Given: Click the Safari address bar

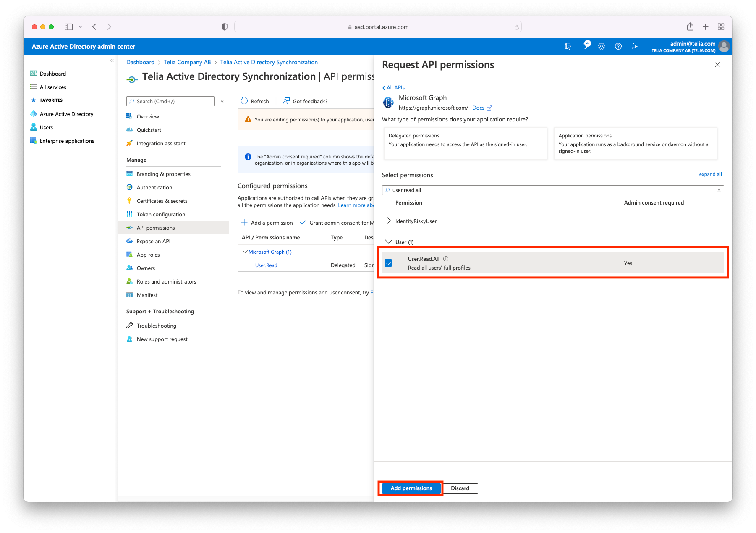Looking at the screenshot, I should 378,27.
